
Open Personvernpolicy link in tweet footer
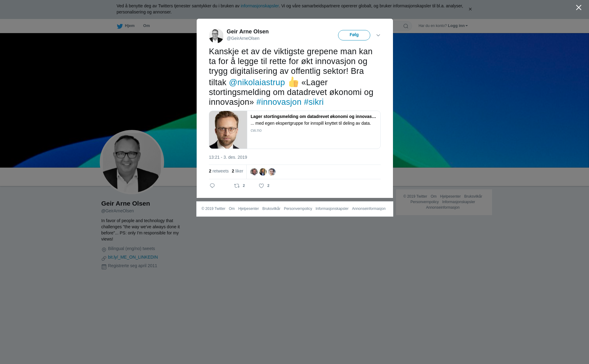click(298, 209)
